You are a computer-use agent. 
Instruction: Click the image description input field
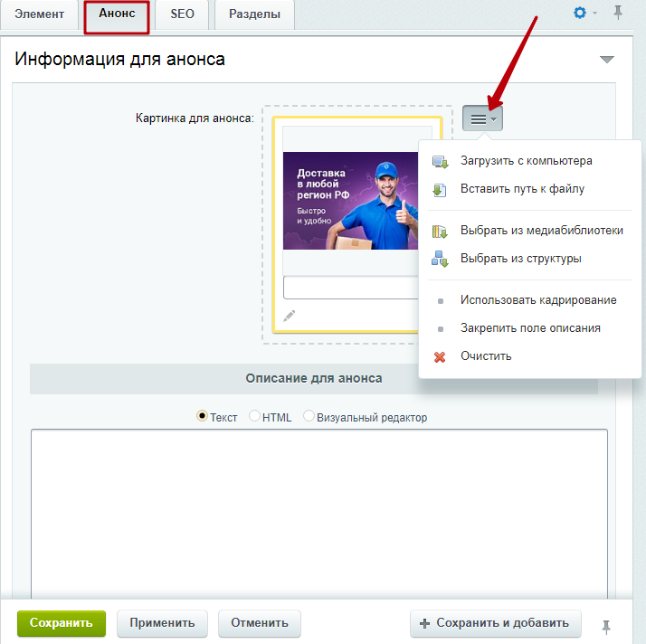pyautogui.click(x=351, y=288)
